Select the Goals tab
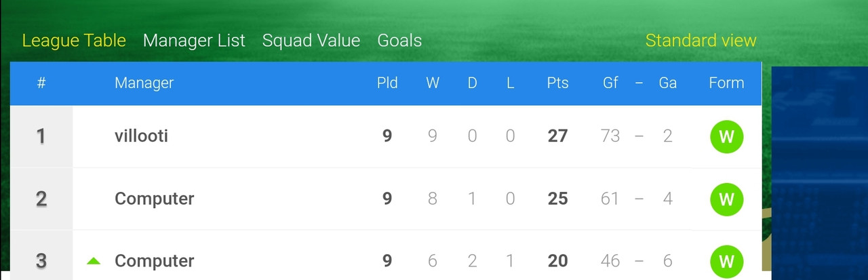 (x=399, y=41)
